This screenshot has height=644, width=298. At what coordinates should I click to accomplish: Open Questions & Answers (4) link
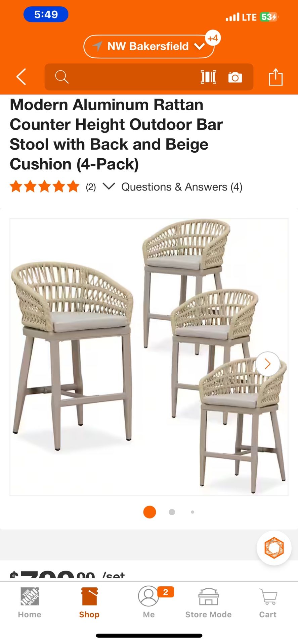182,187
